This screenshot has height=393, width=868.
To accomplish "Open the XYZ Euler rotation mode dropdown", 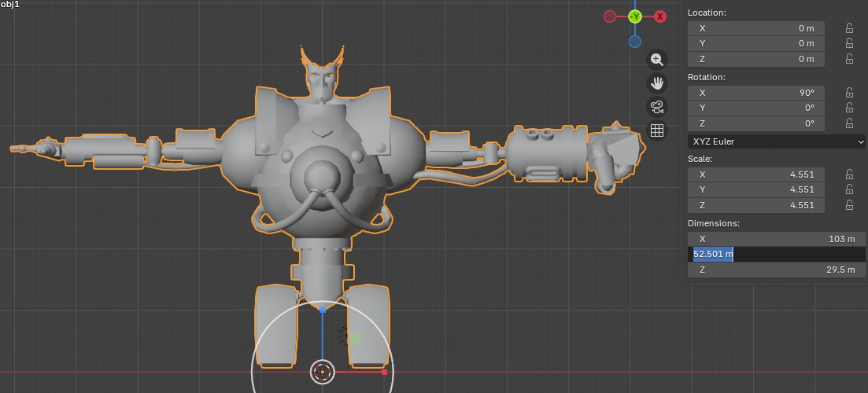I will click(x=776, y=141).
